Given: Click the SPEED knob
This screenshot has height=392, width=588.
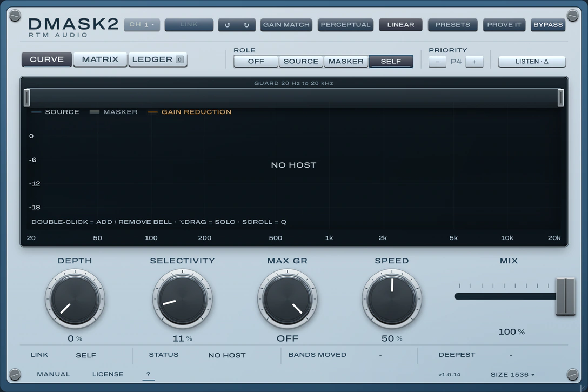Looking at the screenshot, I should (392, 300).
